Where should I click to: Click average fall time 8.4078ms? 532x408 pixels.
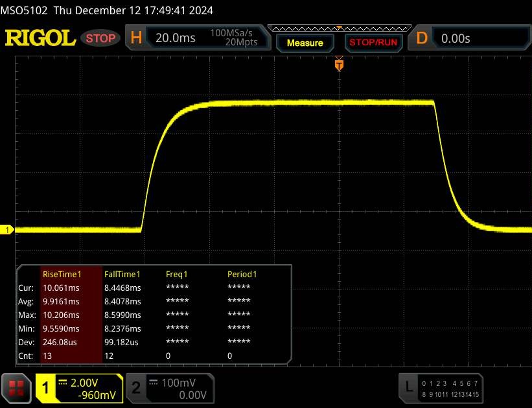tap(122, 301)
